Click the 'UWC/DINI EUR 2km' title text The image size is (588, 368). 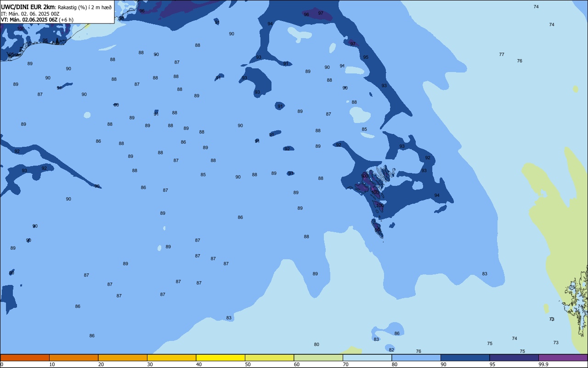[x=28, y=7]
